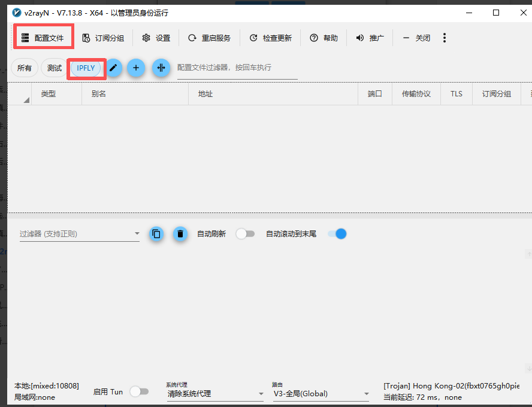This screenshot has height=407, width=532.
Task: Select the IPFLY subscription group tab
Action: [x=86, y=68]
